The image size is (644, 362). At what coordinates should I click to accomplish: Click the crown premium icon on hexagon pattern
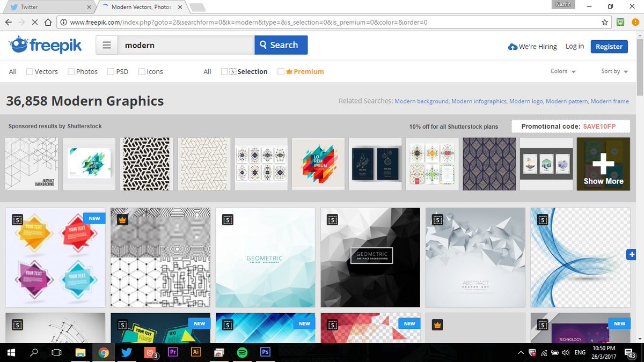tap(122, 220)
